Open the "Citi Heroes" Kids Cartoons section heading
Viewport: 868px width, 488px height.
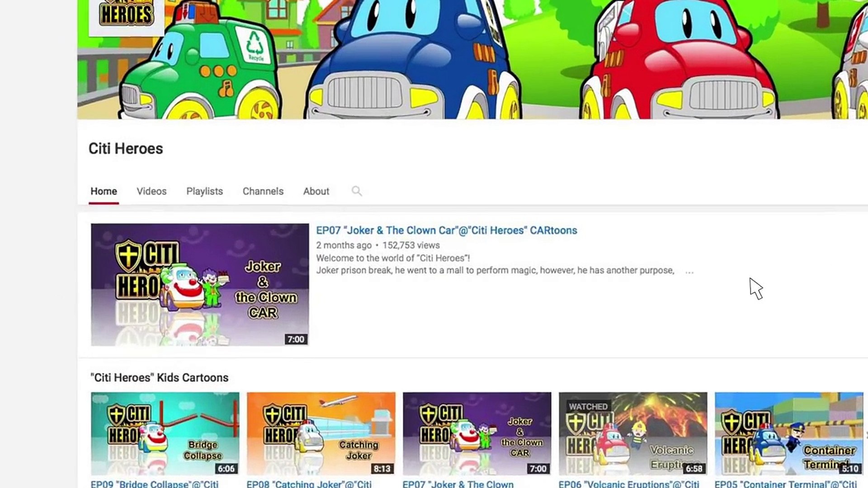(159, 377)
